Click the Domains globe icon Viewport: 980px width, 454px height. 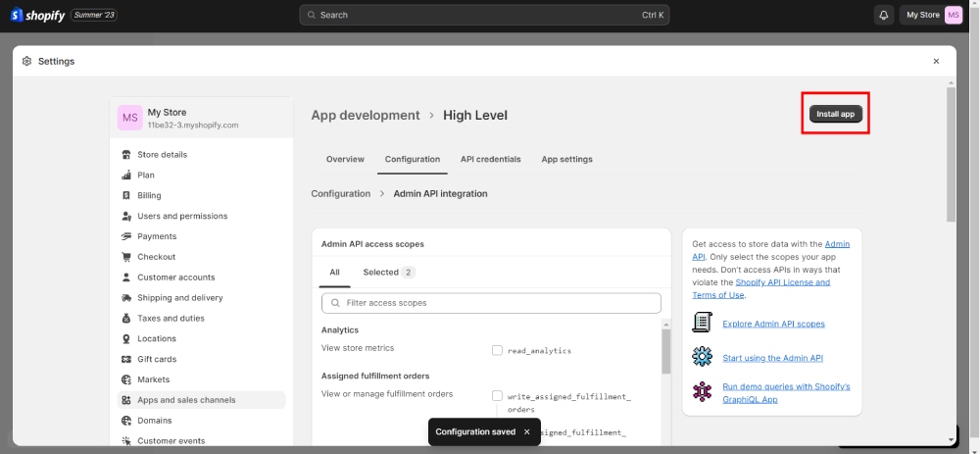(x=126, y=421)
